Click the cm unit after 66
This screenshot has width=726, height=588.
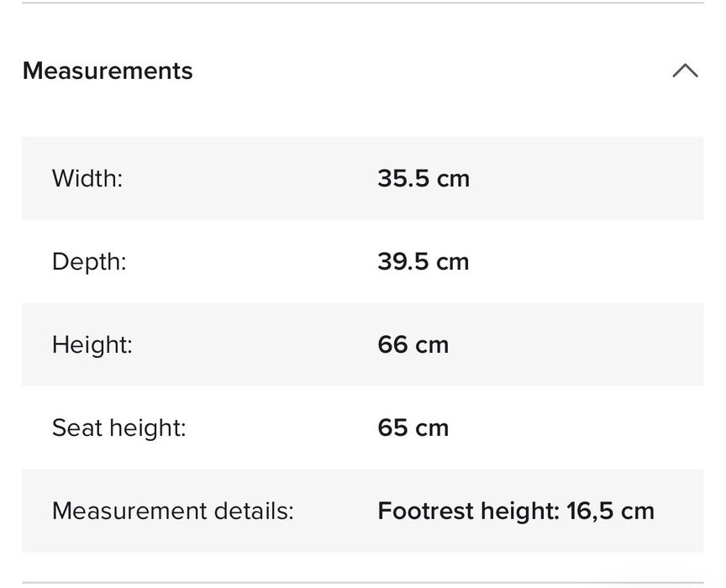pos(432,344)
